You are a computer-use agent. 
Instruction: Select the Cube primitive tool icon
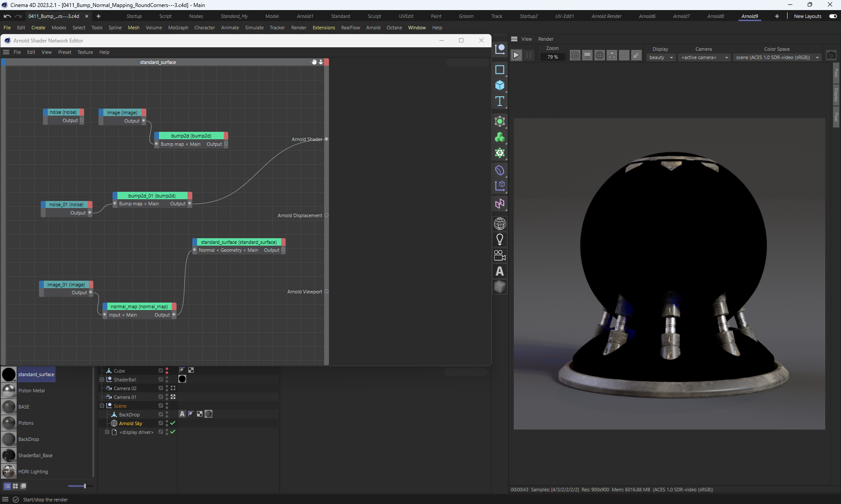tap(500, 85)
